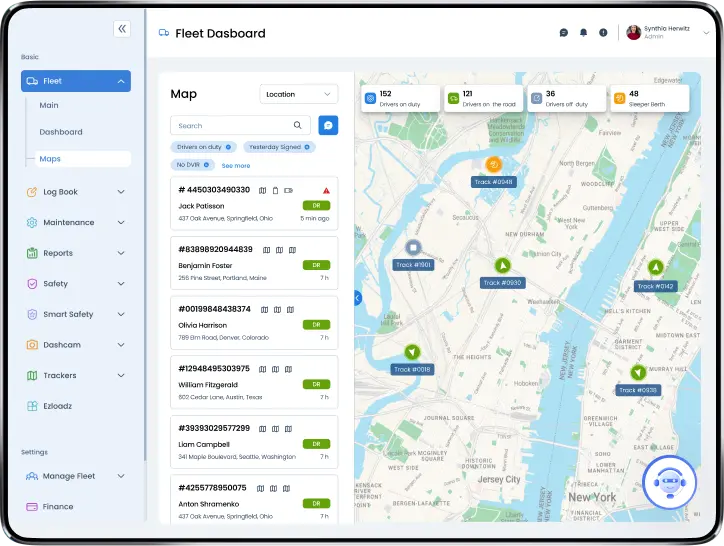This screenshot has height=546, width=724.
Task: Click the 36 Drivers off duty card
Action: (567, 98)
